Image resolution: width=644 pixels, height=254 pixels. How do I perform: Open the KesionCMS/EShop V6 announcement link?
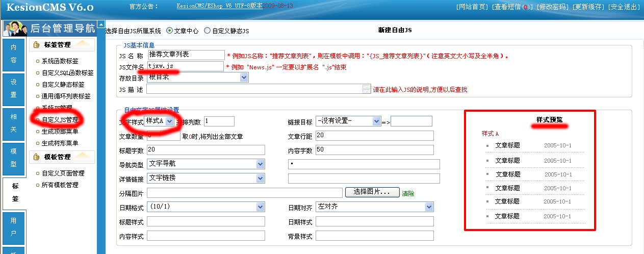tap(219, 6)
